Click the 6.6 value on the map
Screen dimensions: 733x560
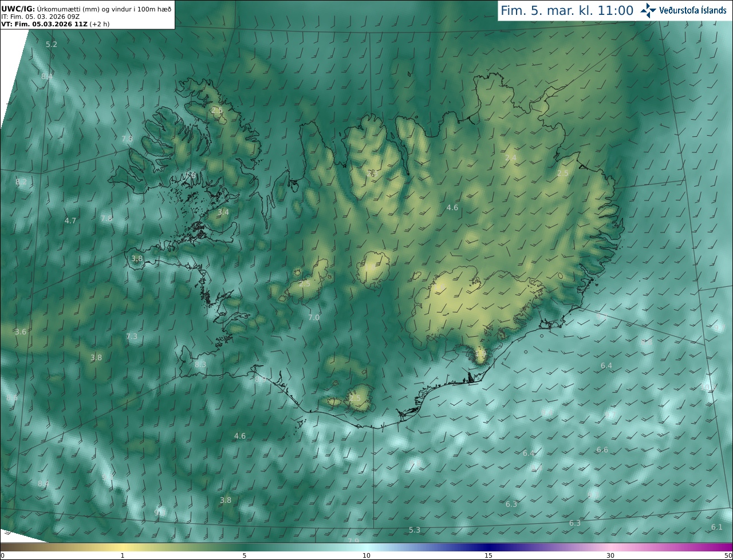point(602,449)
